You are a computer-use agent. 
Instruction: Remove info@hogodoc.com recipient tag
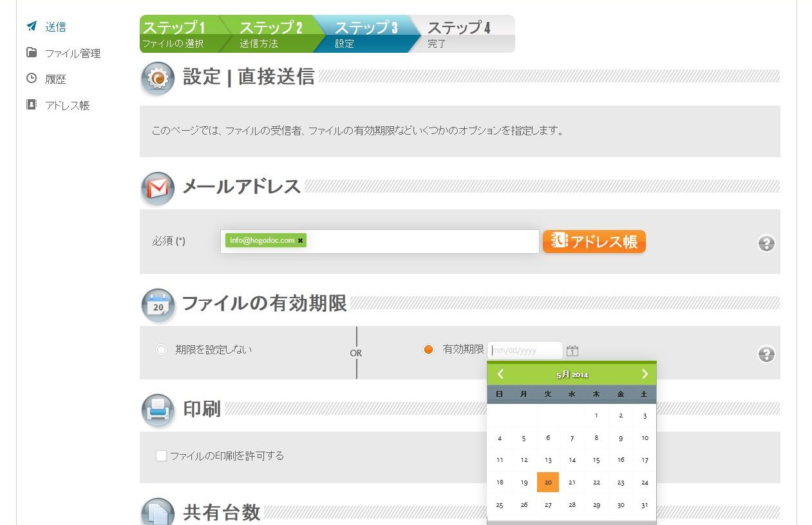pos(300,241)
